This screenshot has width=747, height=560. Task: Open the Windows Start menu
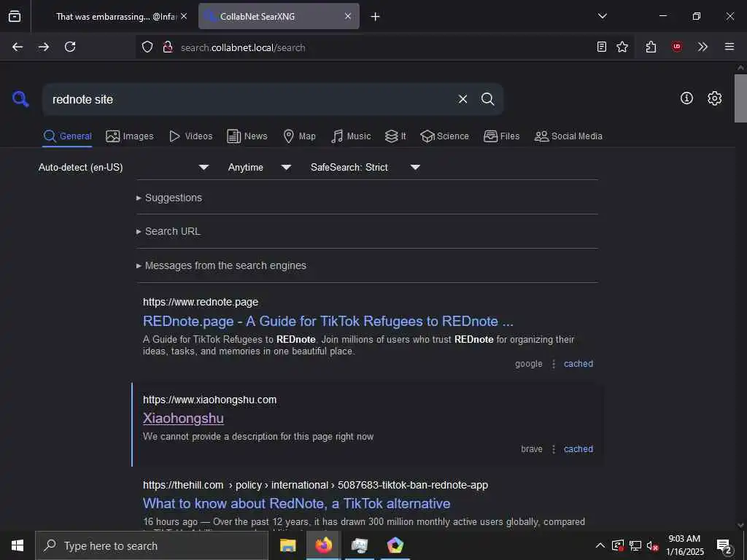pos(18,545)
